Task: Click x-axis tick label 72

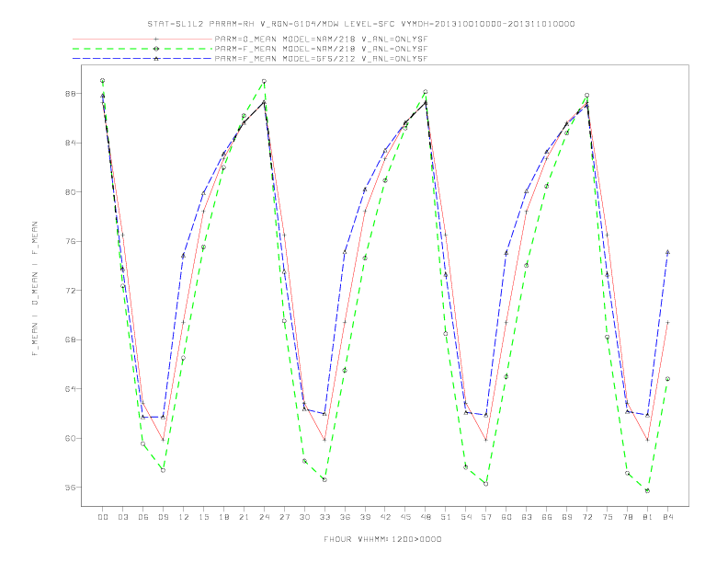Action: coord(586,517)
